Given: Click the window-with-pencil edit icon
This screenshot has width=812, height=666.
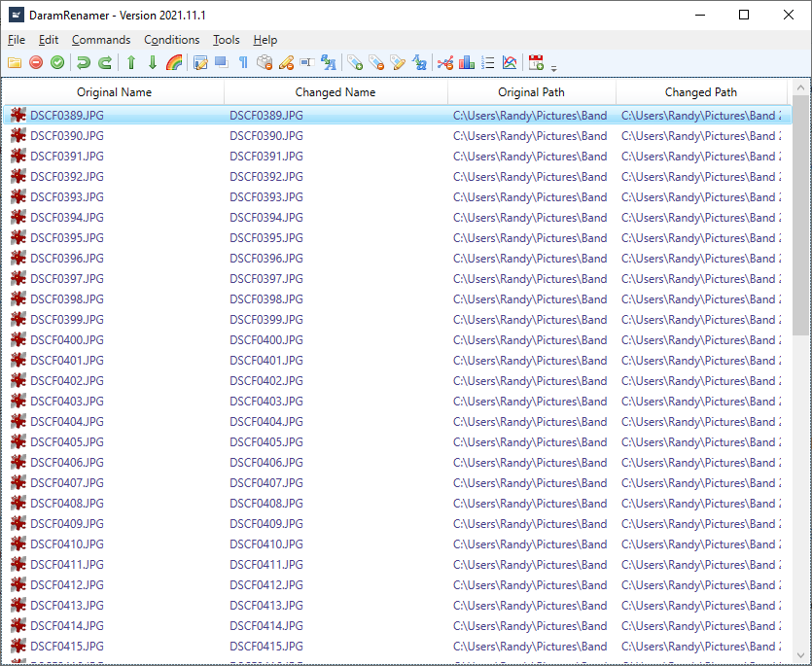Looking at the screenshot, I should [200, 62].
